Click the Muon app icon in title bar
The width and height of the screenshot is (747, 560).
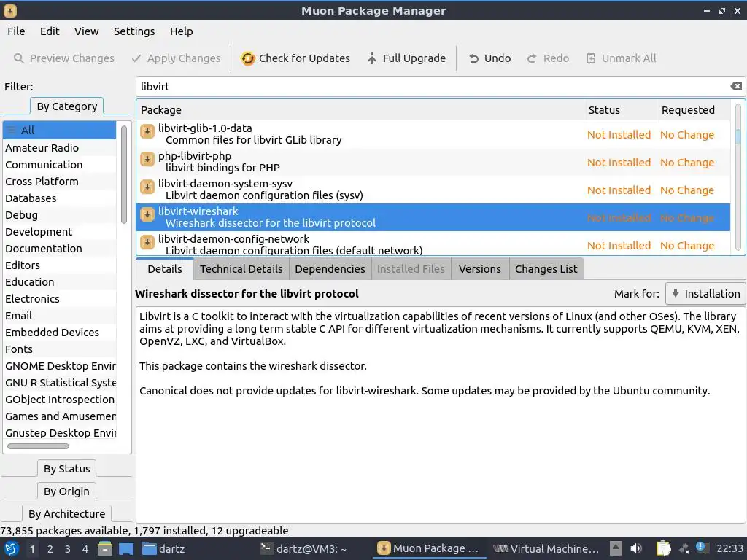[x=10, y=10]
